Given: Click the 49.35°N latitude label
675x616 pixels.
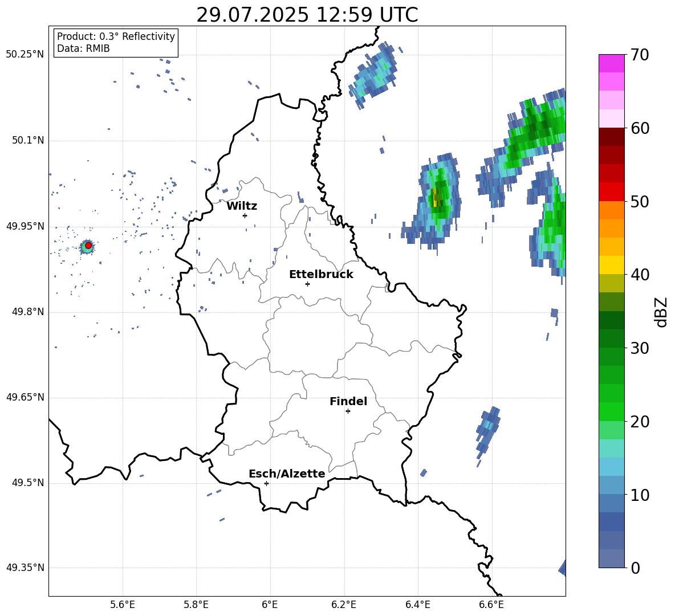Looking at the screenshot, I should point(25,568).
